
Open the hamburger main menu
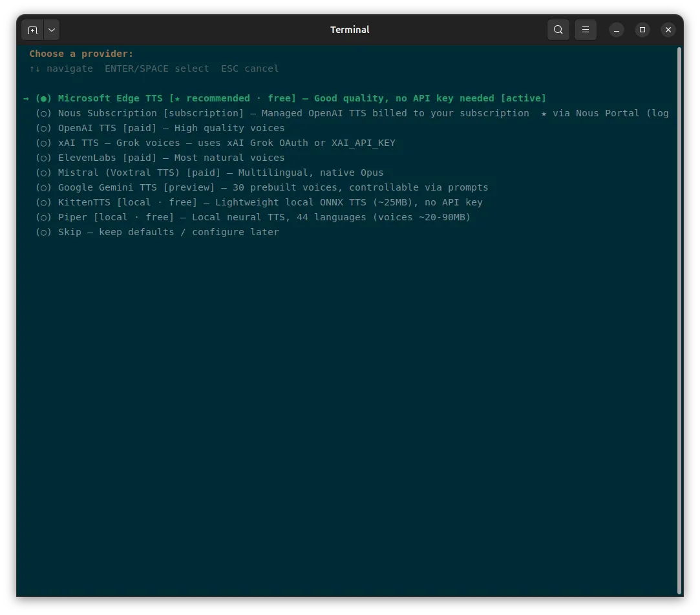click(x=585, y=30)
